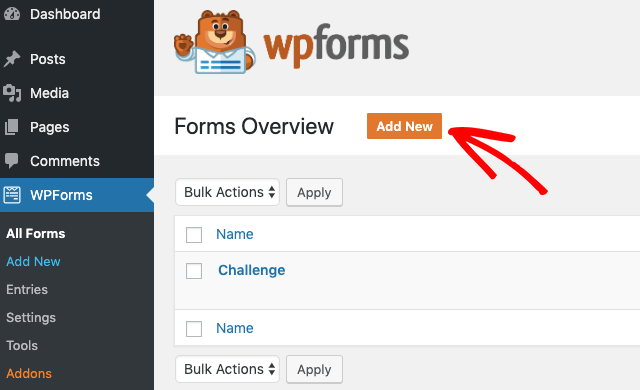This screenshot has width=640, height=390.
Task: Click the Dashboard gauge icon
Action: 12,14
